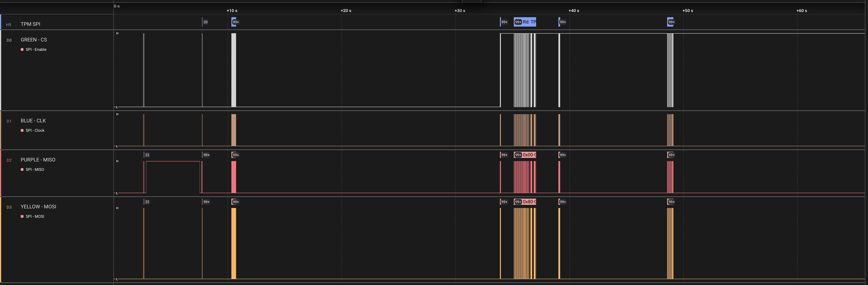
Task: Click pink indicator next to SPI - MOSI tag
Action: [x=22, y=216]
